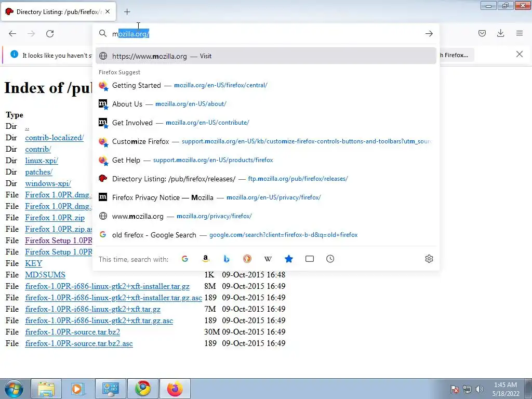Screen dimensions: 532x399
Task: Open patches/ directory link
Action: (x=38, y=172)
